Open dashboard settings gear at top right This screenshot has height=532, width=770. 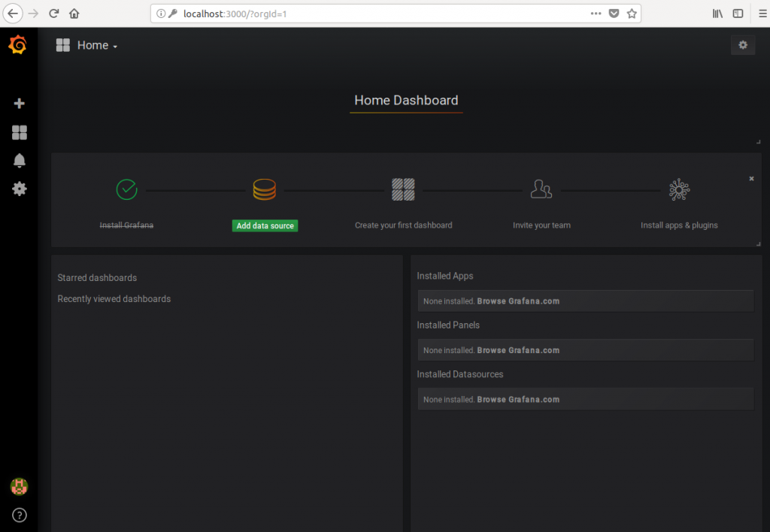click(743, 45)
